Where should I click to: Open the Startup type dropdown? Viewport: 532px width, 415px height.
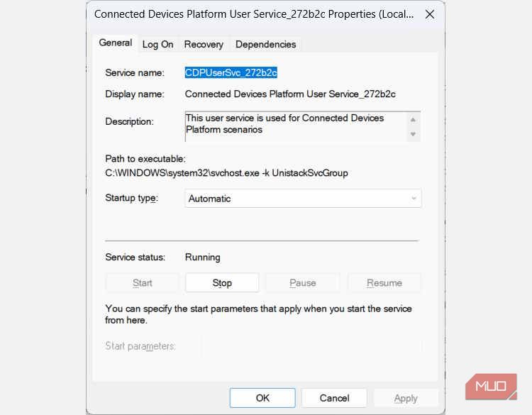pyautogui.click(x=303, y=199)
